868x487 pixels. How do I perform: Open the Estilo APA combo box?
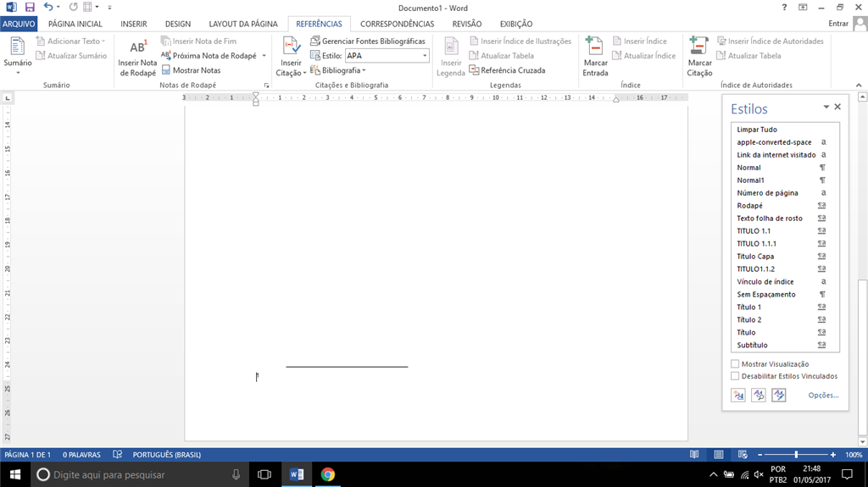pos(387,55)
